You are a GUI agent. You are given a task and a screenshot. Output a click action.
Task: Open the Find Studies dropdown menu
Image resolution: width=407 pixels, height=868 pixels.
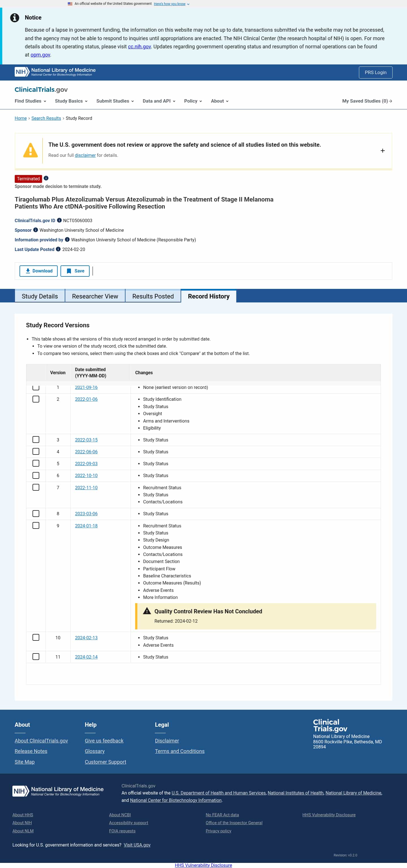click(x=30, y=101)
